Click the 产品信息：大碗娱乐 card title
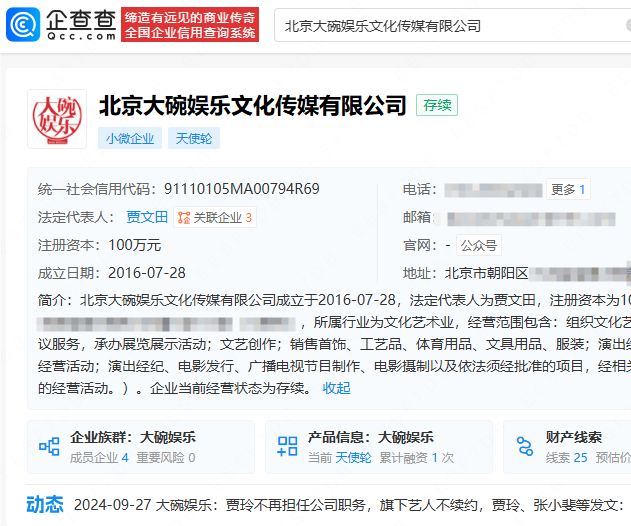This screenshot has width=631, height=526. point(371,437)
